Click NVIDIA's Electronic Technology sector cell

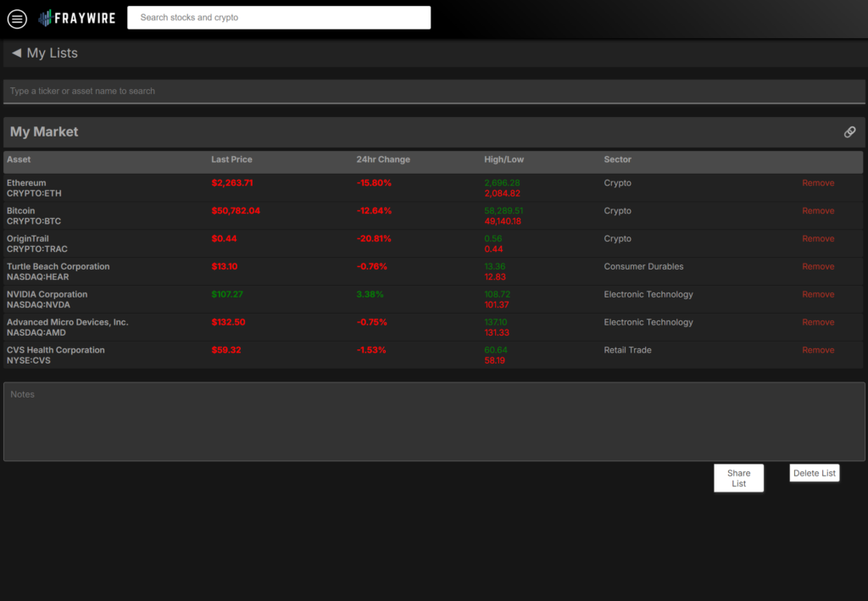click(x=648, y=294)
